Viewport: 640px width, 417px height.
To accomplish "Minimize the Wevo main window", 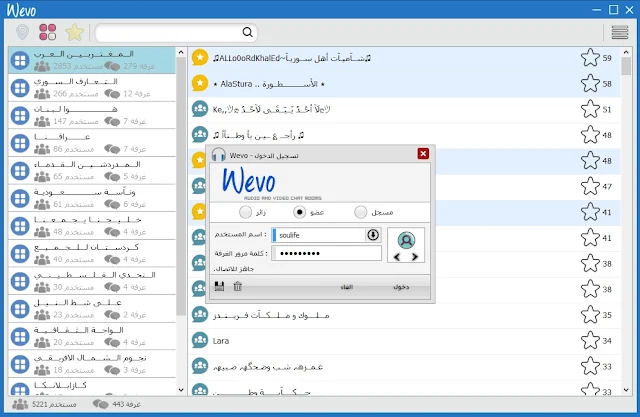I will (597, 10).
